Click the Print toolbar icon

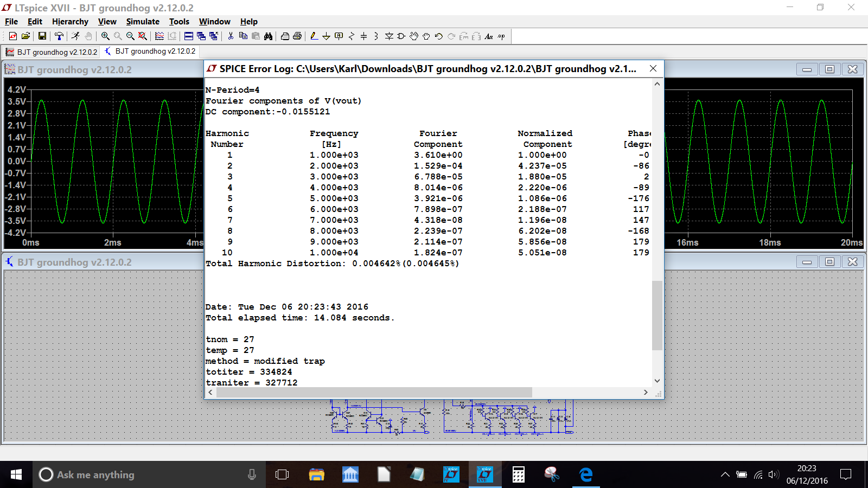(297, 36)
